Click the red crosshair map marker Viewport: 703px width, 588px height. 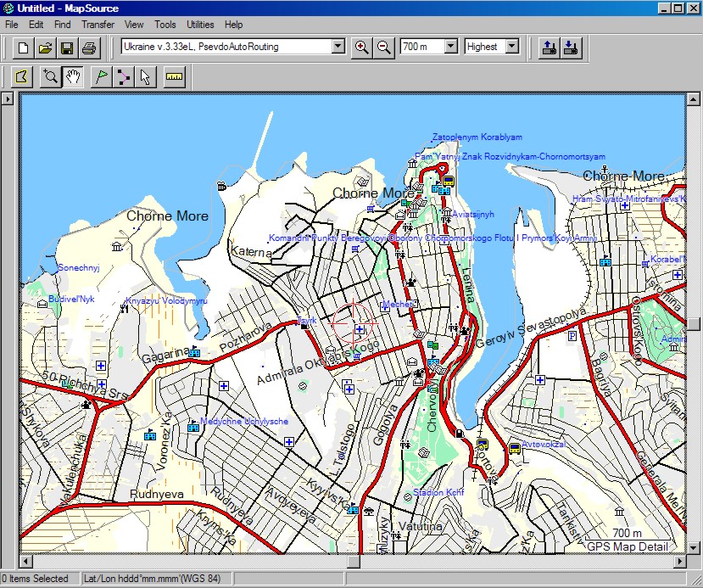(353, 323)
